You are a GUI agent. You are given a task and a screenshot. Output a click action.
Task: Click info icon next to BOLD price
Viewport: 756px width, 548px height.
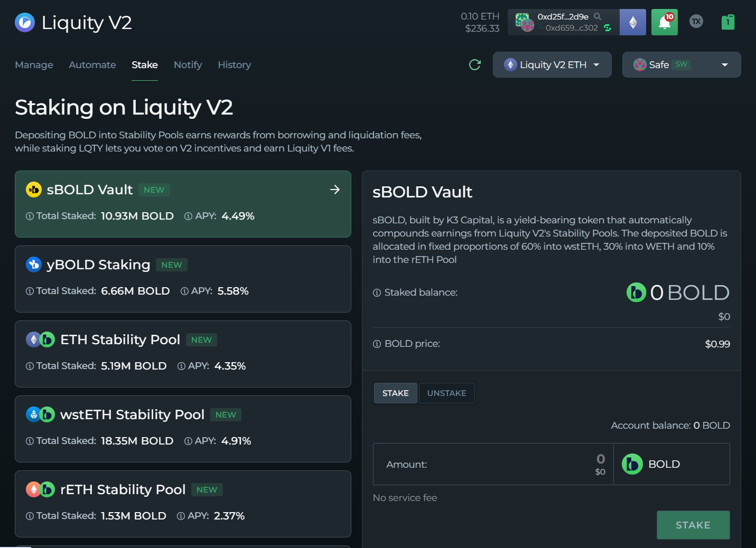pyautogui.click(x=377, y=344)
